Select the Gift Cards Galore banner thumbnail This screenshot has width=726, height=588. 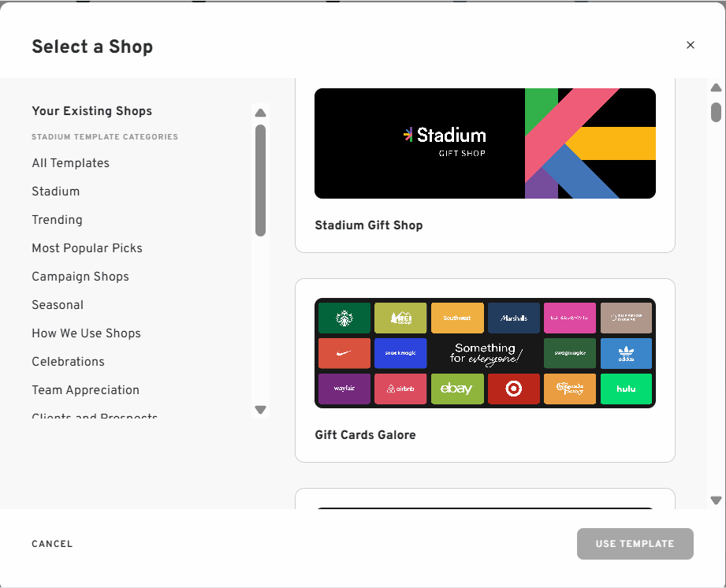click(485, 353)
